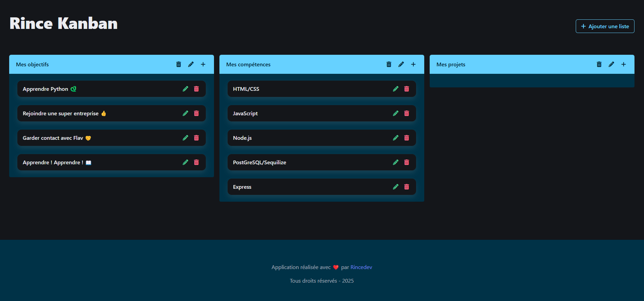Click the Application réalisée avec text
This screenshot has width=644, height=301.
[x=301, y=267]
